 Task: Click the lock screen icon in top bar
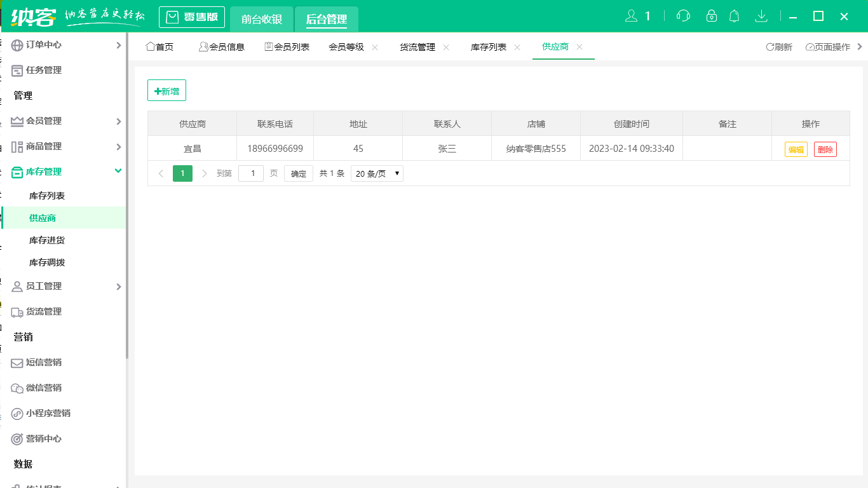(712, 15)
